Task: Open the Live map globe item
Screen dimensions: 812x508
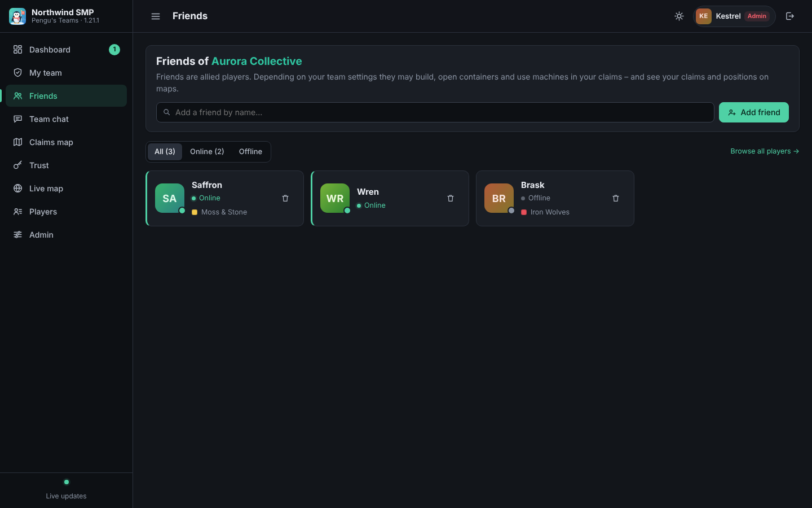Action: pos(66,189)
